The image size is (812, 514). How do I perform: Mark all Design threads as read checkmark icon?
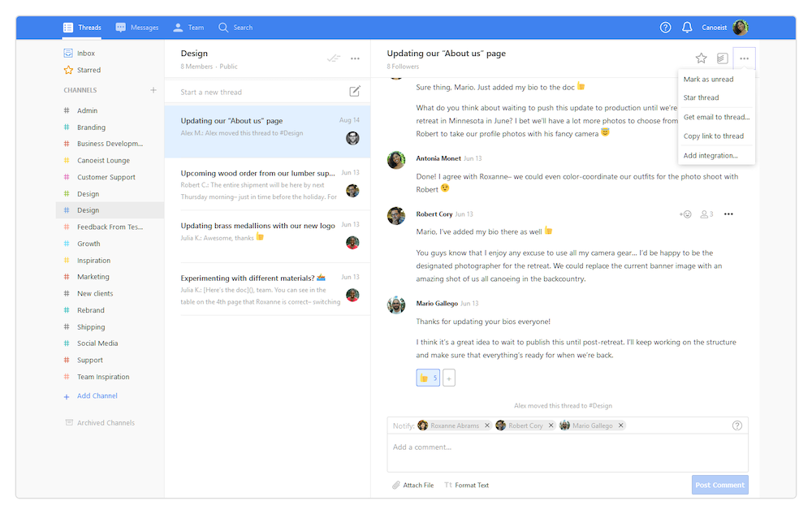point(334,58)
